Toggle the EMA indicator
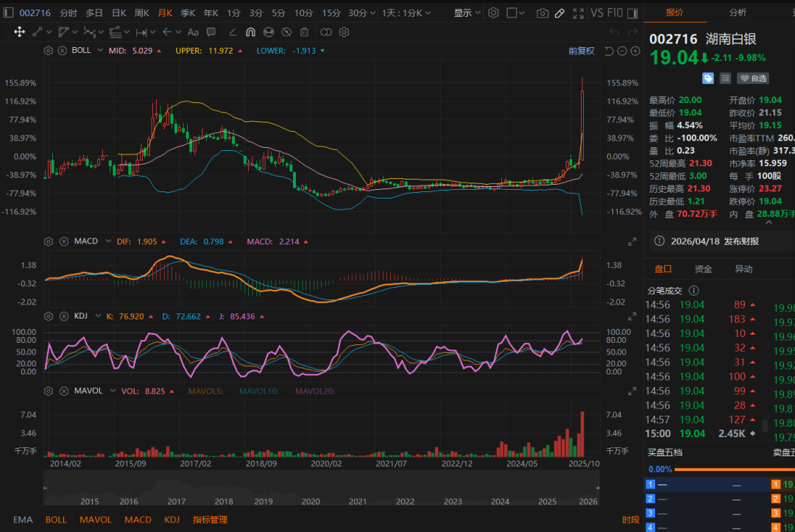Image resolution: width=795 pixels, height=532 pixels. 23,519
